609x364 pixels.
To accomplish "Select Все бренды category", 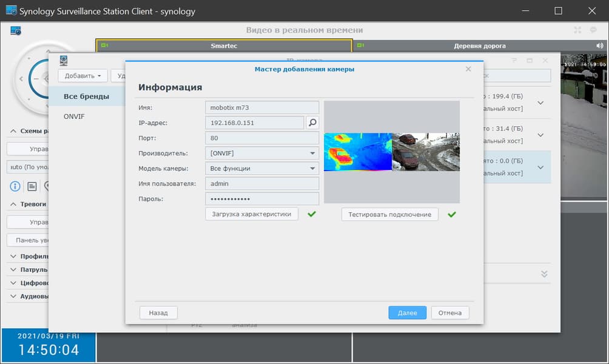I will pyautogui.click(x=86, y=96).
